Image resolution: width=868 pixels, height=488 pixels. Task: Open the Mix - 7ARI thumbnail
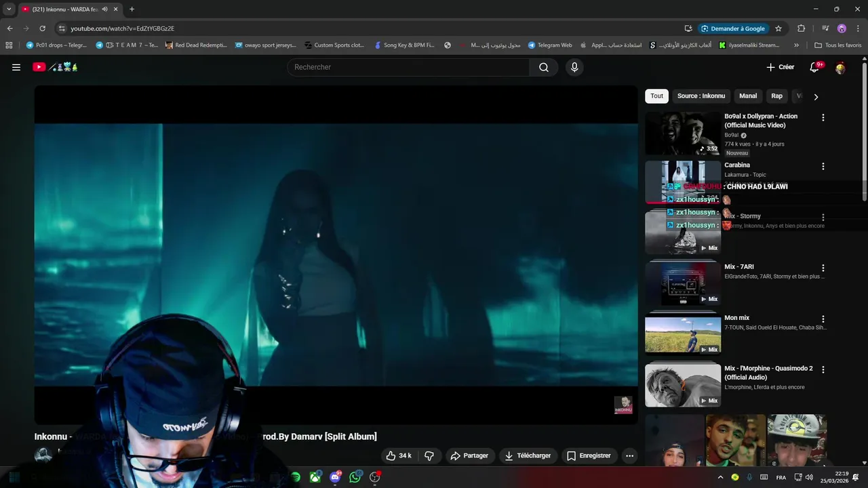point(683,282)
